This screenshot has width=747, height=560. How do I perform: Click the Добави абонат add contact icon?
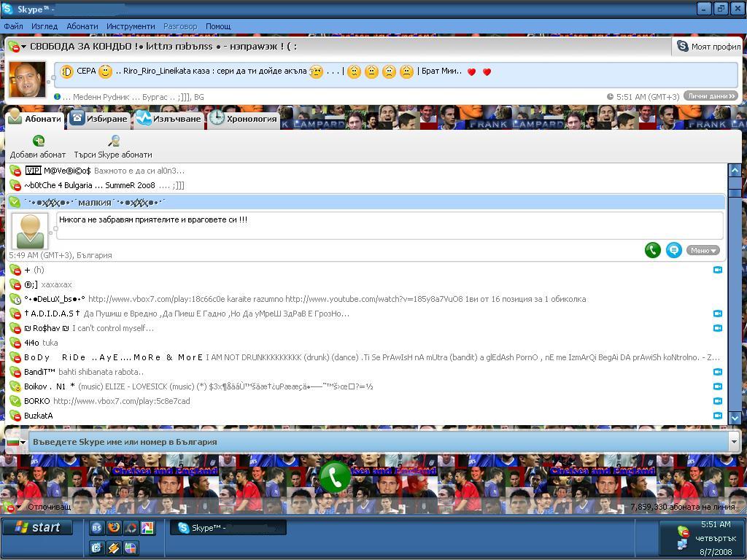[38, 141]
